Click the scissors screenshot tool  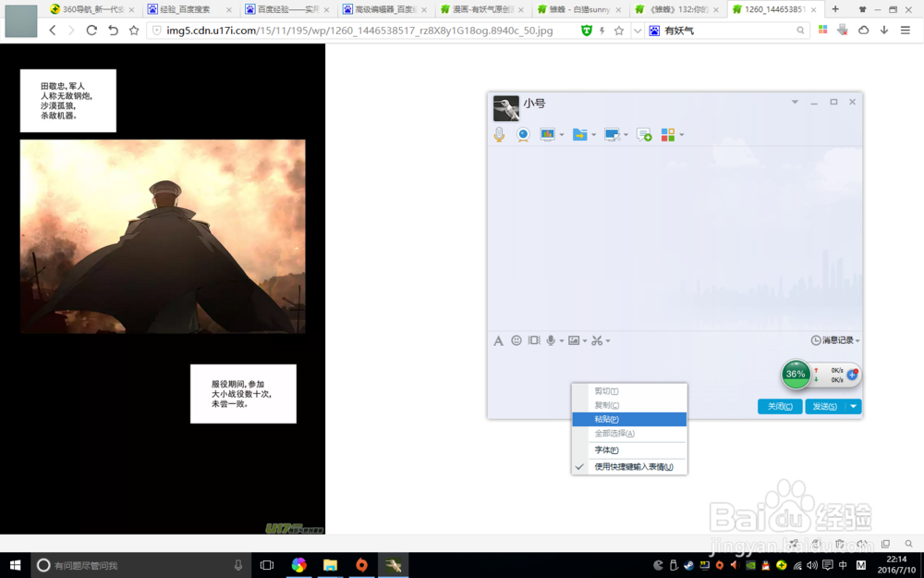click(597, 340)
